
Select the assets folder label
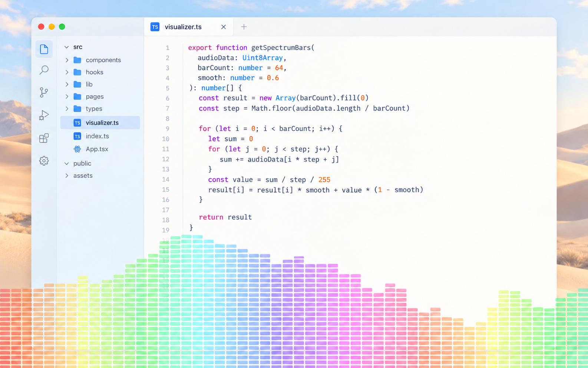click(x=83, y=175)
